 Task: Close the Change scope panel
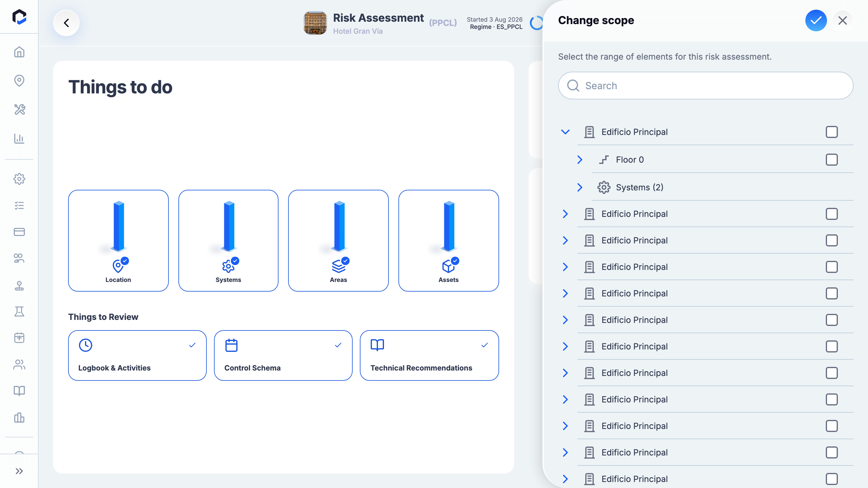click(842, 20)
